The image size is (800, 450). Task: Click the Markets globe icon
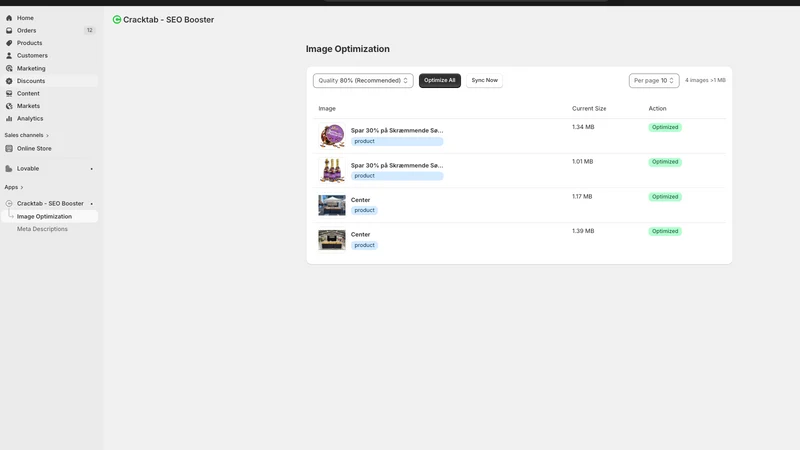pyautogui.click(x=9, y=106)
